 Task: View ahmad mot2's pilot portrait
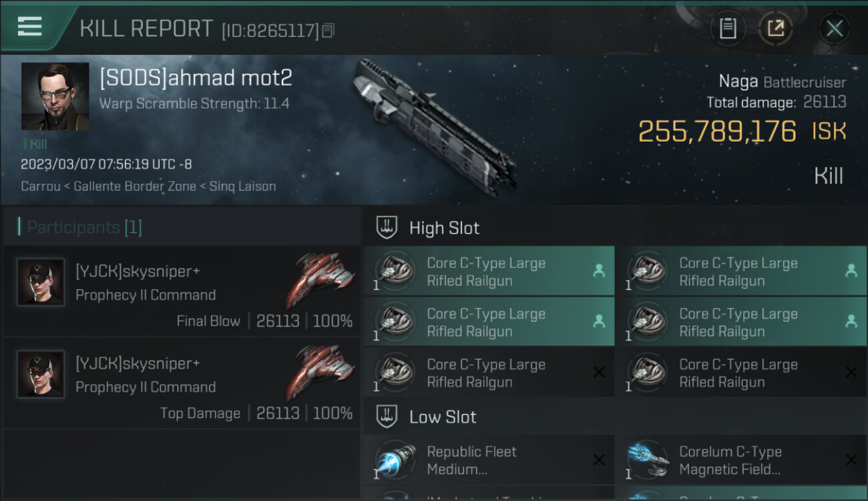pyautogui.click(x=55, y=96)
